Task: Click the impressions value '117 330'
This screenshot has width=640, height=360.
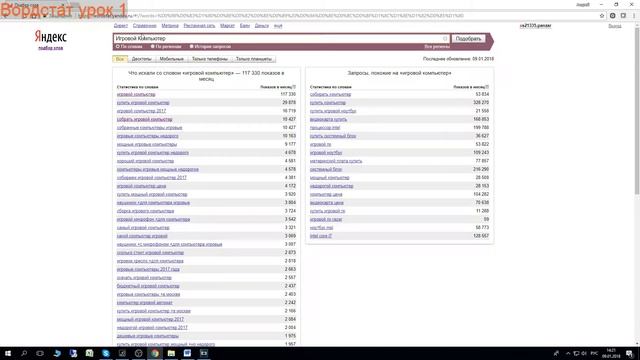Action: [x=288, y=94]
